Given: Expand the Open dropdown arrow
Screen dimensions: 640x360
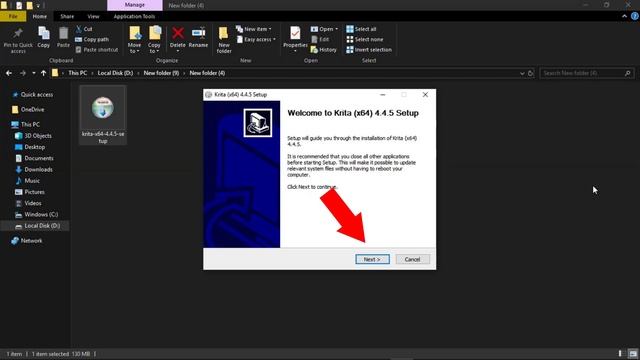Looking at the screenshot, I should [x=336, y=29].
